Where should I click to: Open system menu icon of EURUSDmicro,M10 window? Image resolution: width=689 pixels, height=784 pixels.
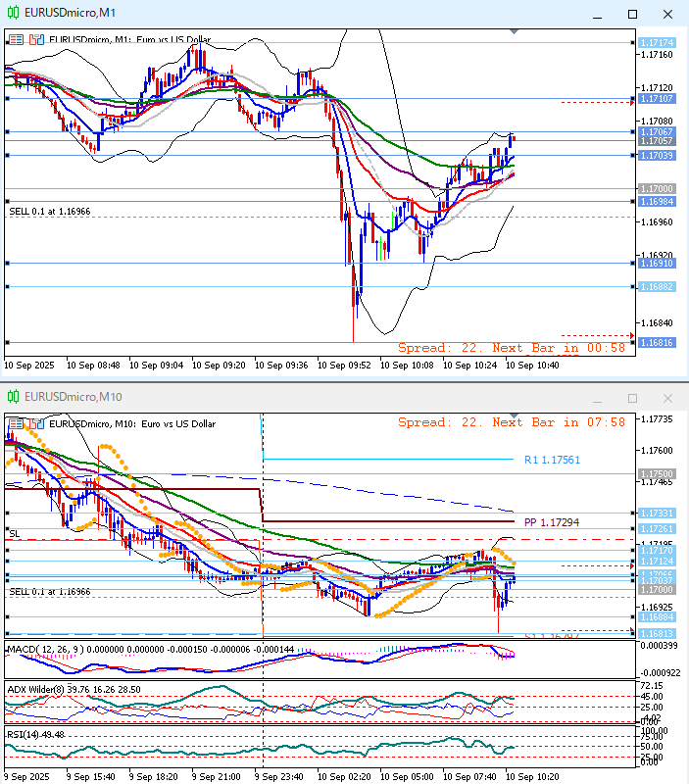13,397
